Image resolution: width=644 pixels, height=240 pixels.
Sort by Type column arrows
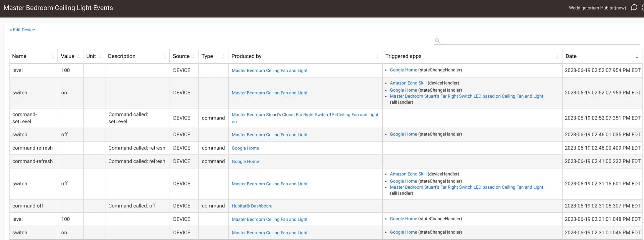pos(223,56)
